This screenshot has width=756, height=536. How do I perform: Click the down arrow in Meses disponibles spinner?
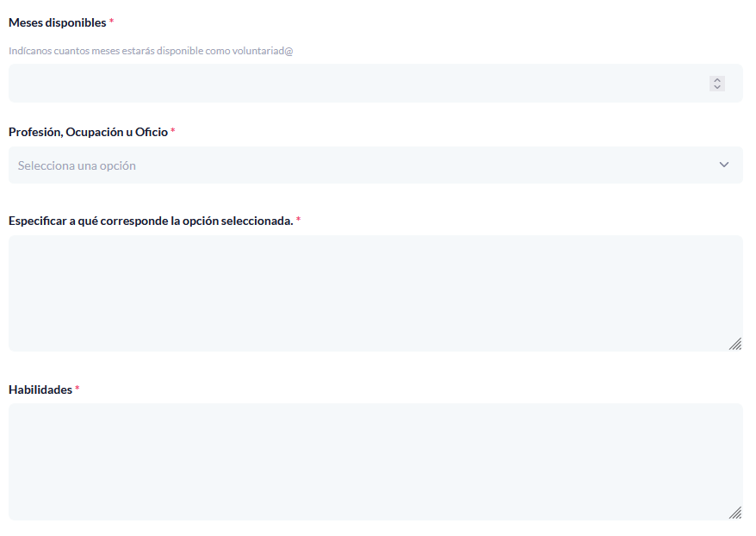(x=717, y=87)
